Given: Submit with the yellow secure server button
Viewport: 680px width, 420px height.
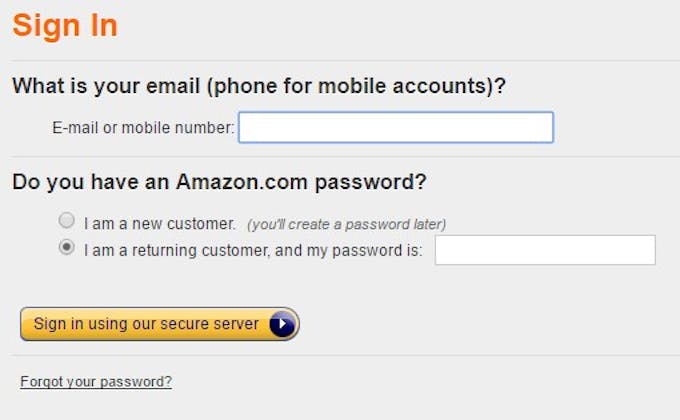Looking at the screenshot, I should (x=160, y=324).
